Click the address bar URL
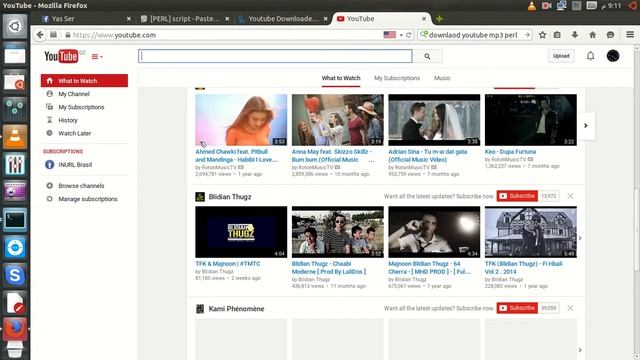Image resolution: width=640 pixels, height=360 pixels. [x=114, y=35]
